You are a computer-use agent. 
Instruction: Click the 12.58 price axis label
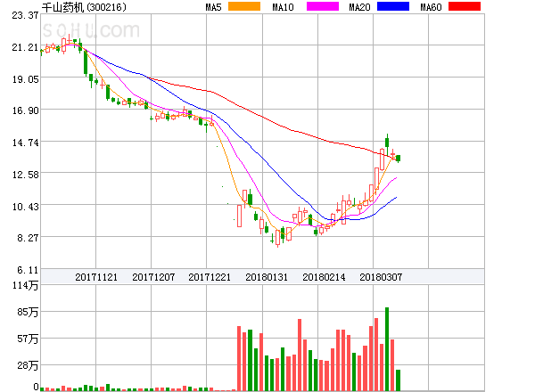(25, 175)
